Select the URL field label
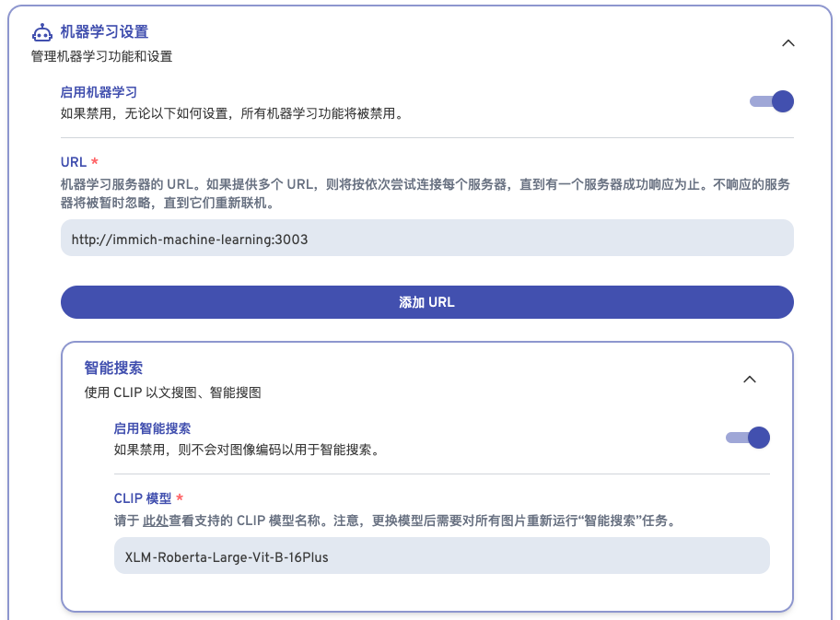The width and height of the screenshot is (840, 620). pyautogui.click(x=73, y=162)
